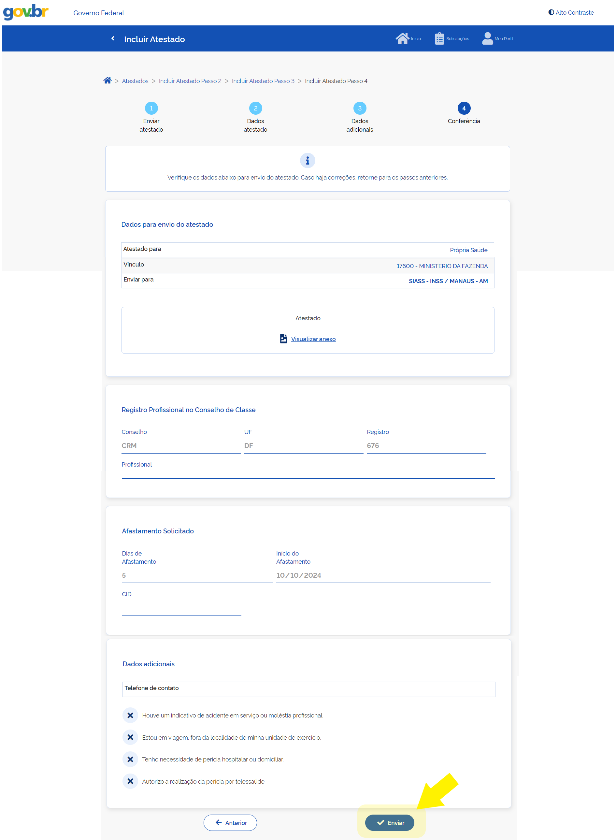Click the blue information icon

click(x=307, y=161)
